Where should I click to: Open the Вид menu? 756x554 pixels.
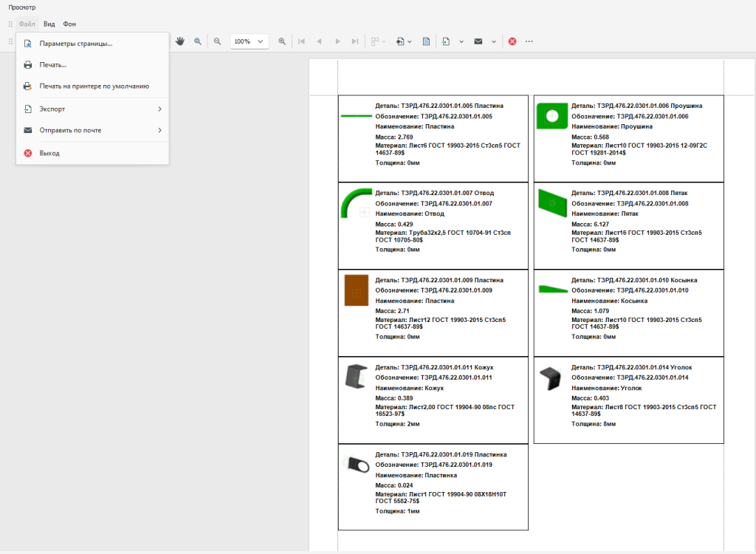pos(49,24)
